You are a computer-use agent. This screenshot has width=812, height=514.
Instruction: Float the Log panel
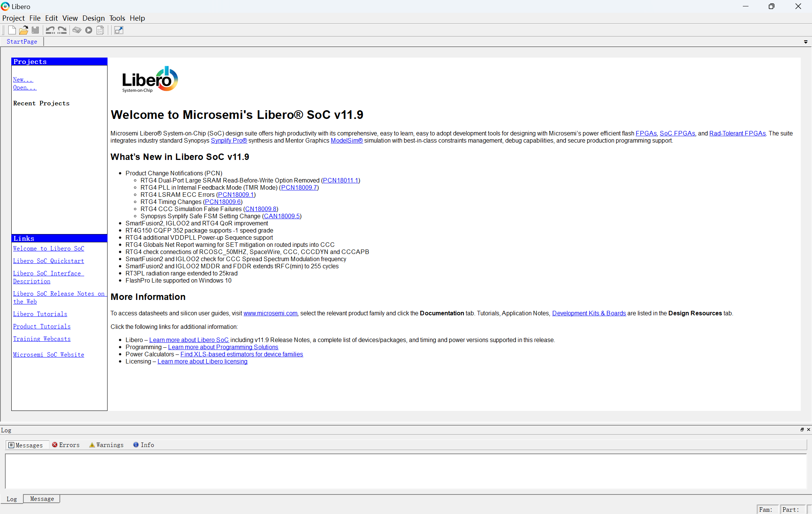[802, 429]
